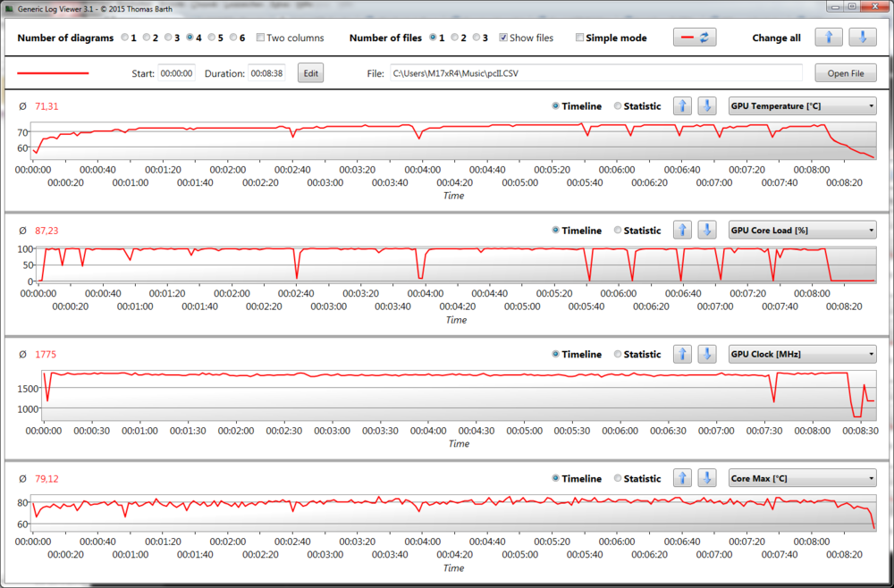
Task: Click the File path input field
Action: click(595, 73)
